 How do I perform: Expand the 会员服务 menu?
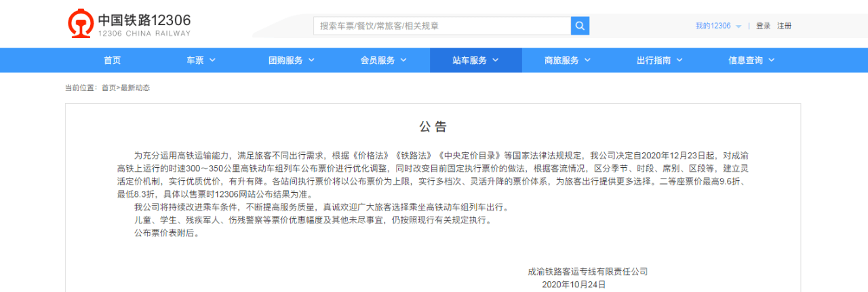point(384,60)
